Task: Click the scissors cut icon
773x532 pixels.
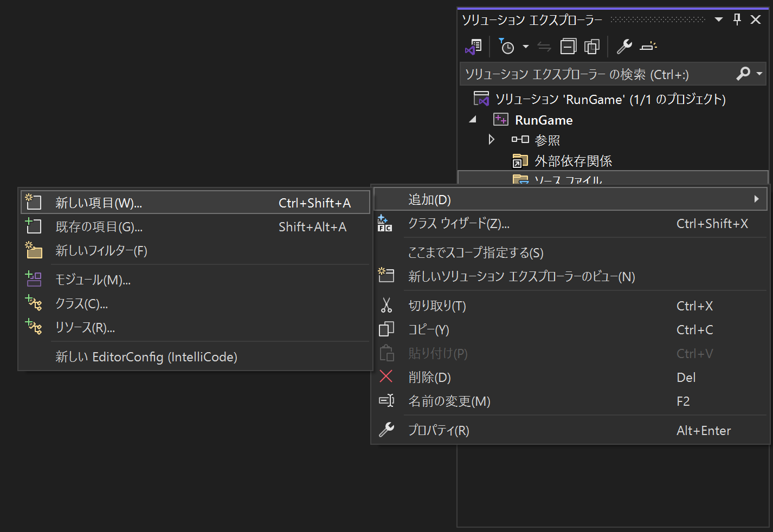Action: [386, 305]
